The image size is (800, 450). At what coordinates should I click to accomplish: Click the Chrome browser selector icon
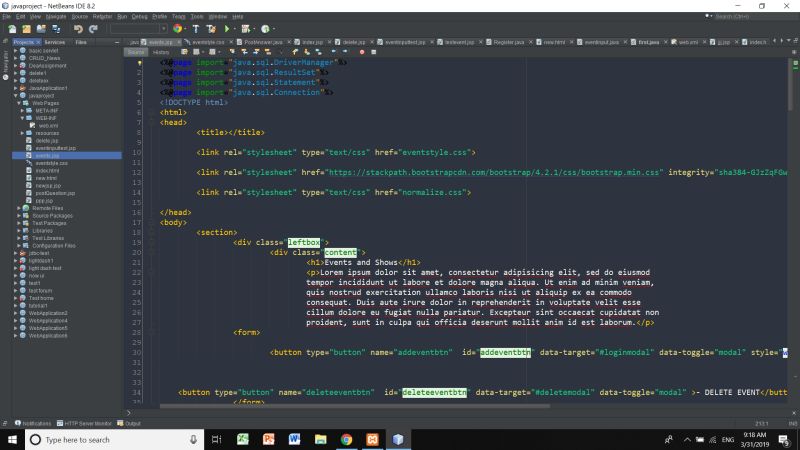pos(178,29)
